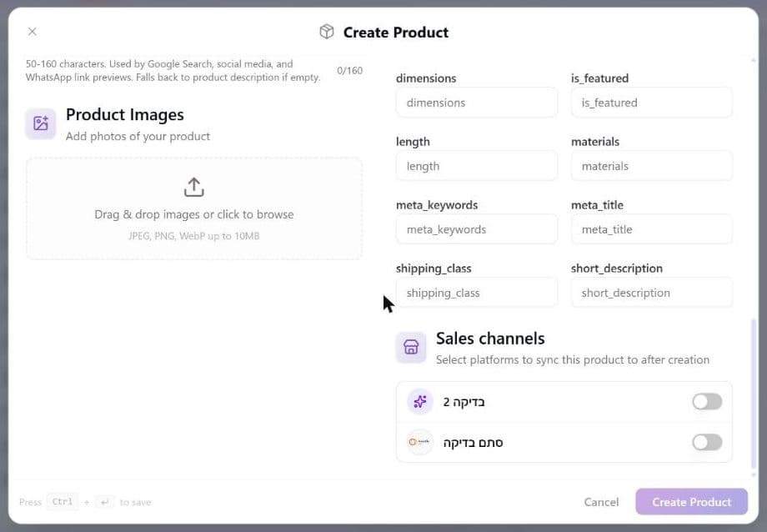Click the Sales channels heading
Viewport: 767px width, 532px height.
490,339
